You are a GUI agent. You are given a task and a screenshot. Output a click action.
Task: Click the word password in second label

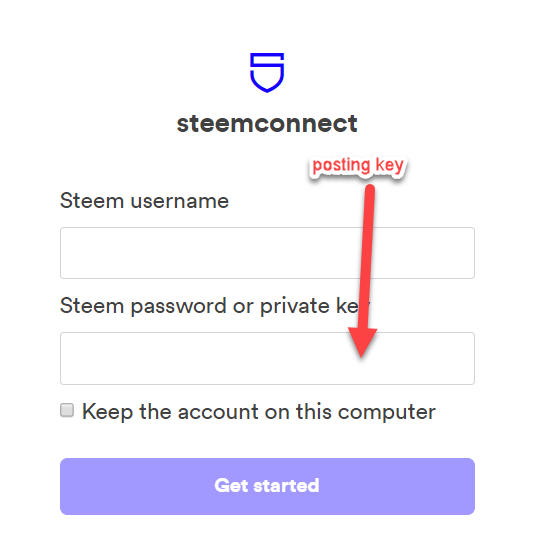(x=178, y=306)
